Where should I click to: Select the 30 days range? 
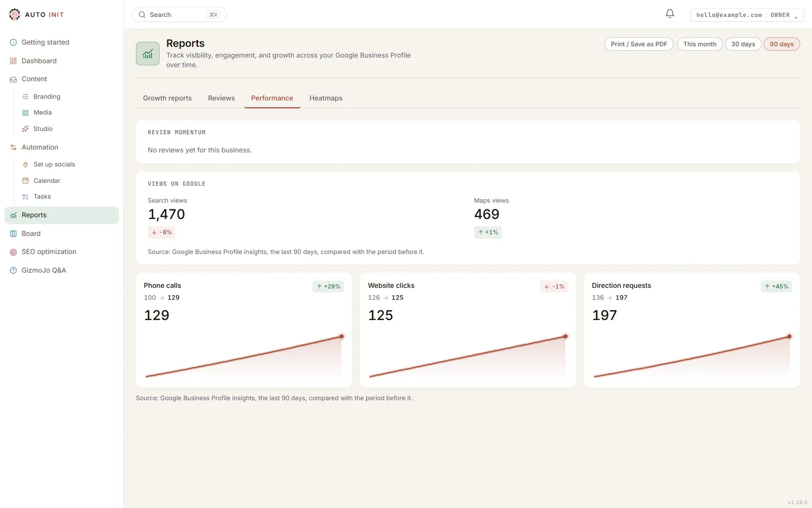(x=743, y=44)
